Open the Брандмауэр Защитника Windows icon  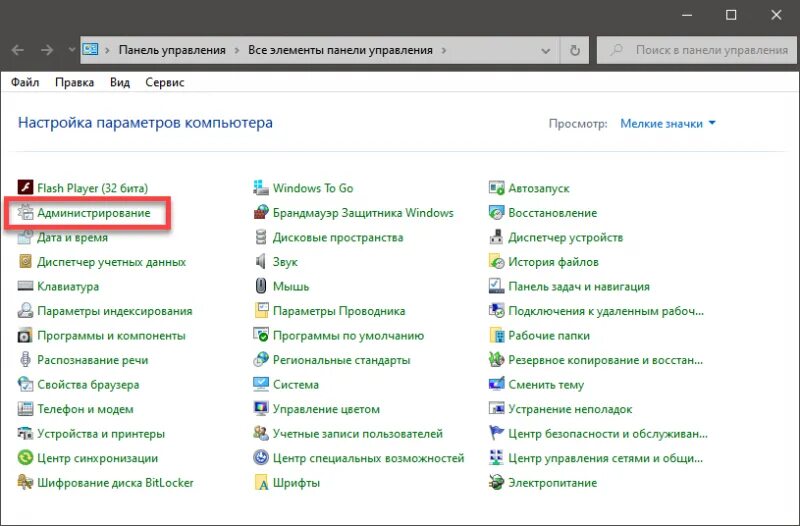(261, 212)
